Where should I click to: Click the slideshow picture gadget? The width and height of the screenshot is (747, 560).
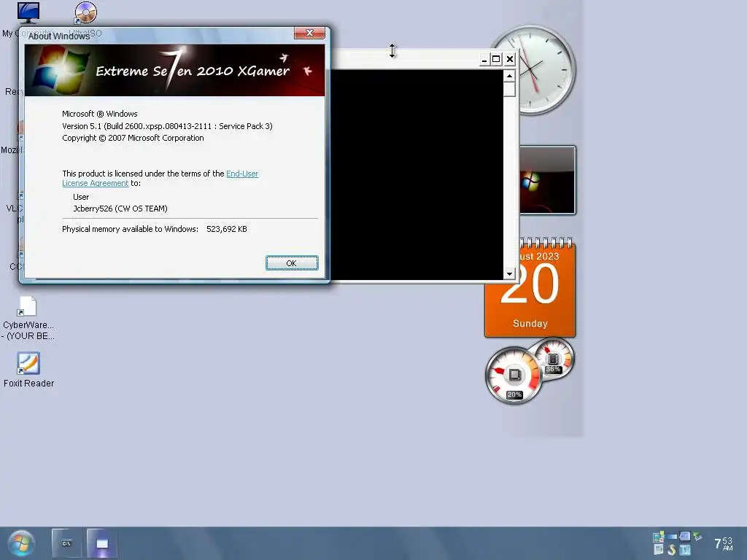pos(547,181)
